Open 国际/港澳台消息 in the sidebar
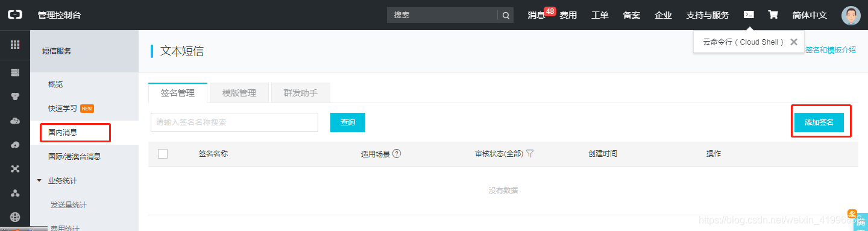 point(84,156)
